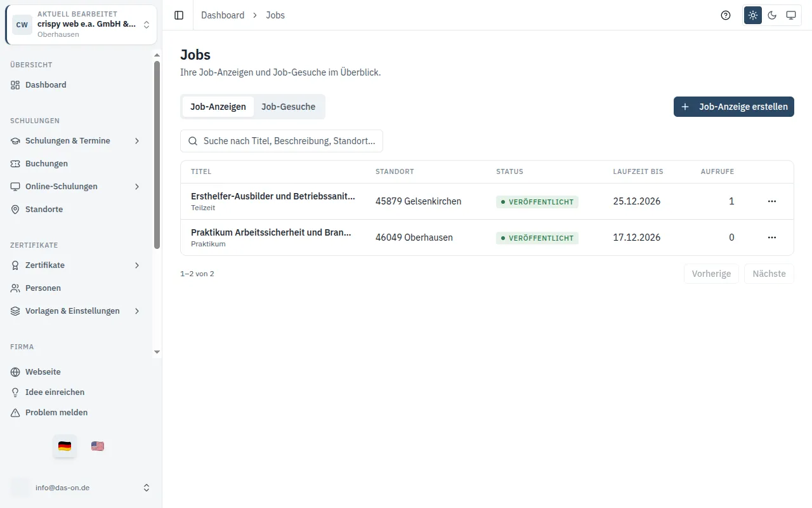Click the Nächste pagination button
Screen dimensions: 812x508
coord(769,274)
